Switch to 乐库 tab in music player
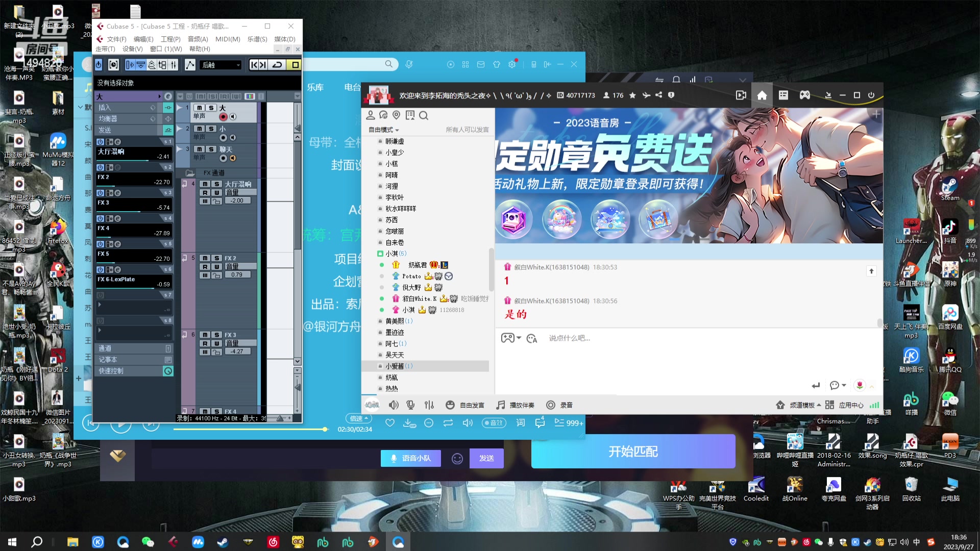The width and height of the screenshot is (980, 551). (x=315, y=87)
